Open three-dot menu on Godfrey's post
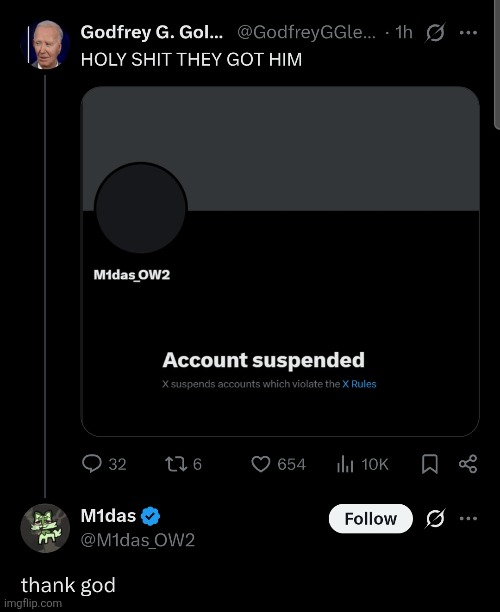This screenshot has height=612, width=500. tap(468, 33)
